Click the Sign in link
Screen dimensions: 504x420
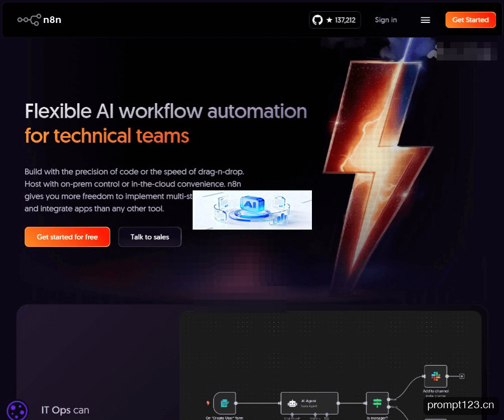(386, 20)
